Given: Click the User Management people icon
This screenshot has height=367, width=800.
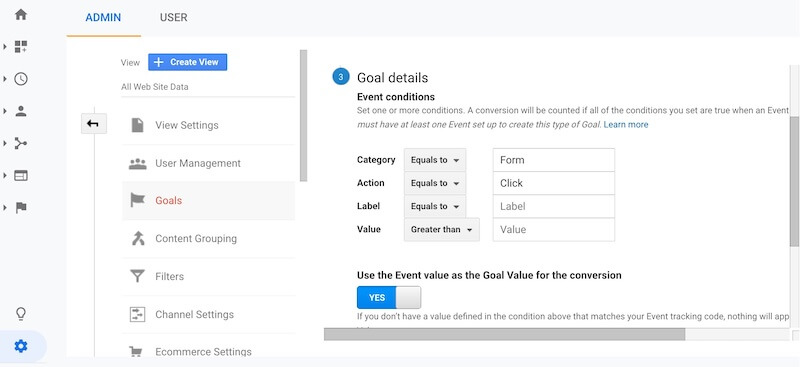Looking at the screenshot, I should (x=137, y=164).
